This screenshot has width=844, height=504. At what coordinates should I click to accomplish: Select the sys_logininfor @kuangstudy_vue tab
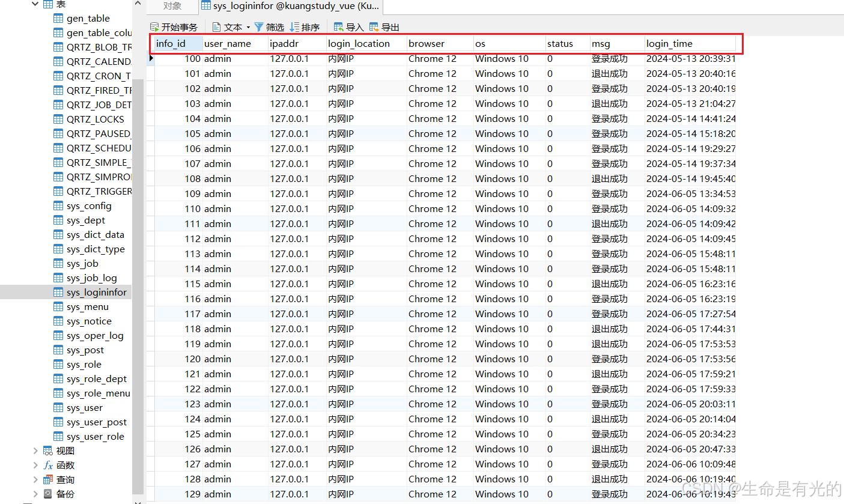(290, 6)
